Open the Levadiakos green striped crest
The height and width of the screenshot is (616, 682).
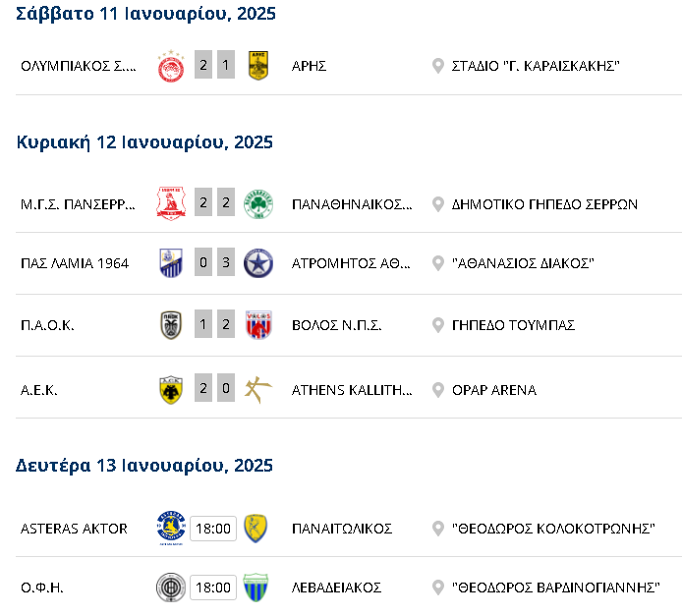(256, 588)
